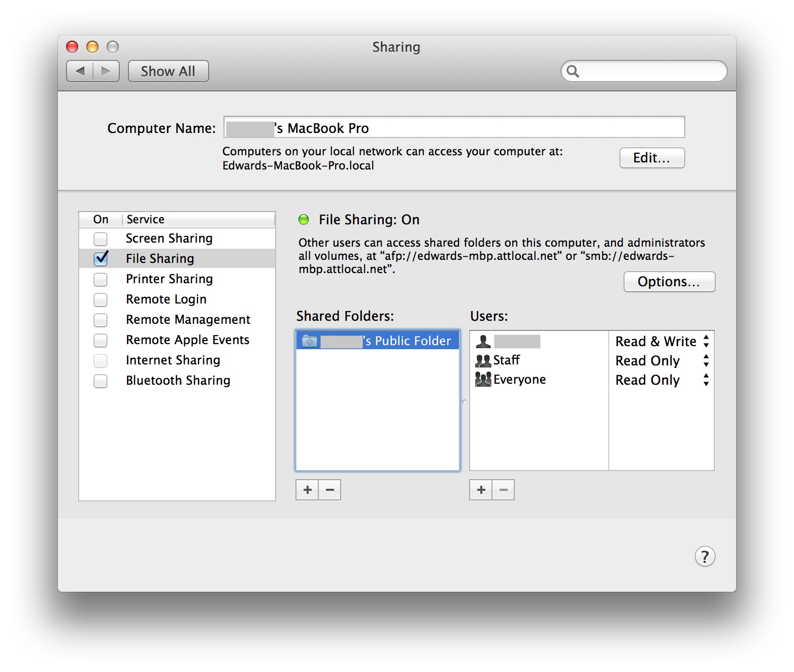Click the Staff group icon
Image resolution: width=794 pixels, height=672 pixels.
click(x=483, y=360)
